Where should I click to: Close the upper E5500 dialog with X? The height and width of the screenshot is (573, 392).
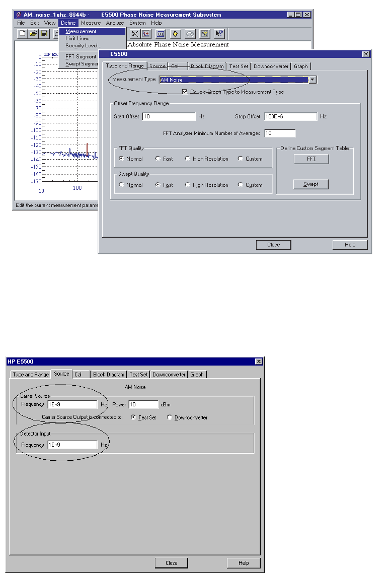pos(366,54)
